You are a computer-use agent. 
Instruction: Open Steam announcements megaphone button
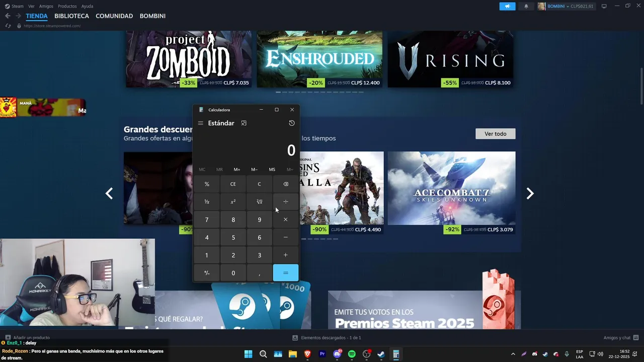coord(507,6)
